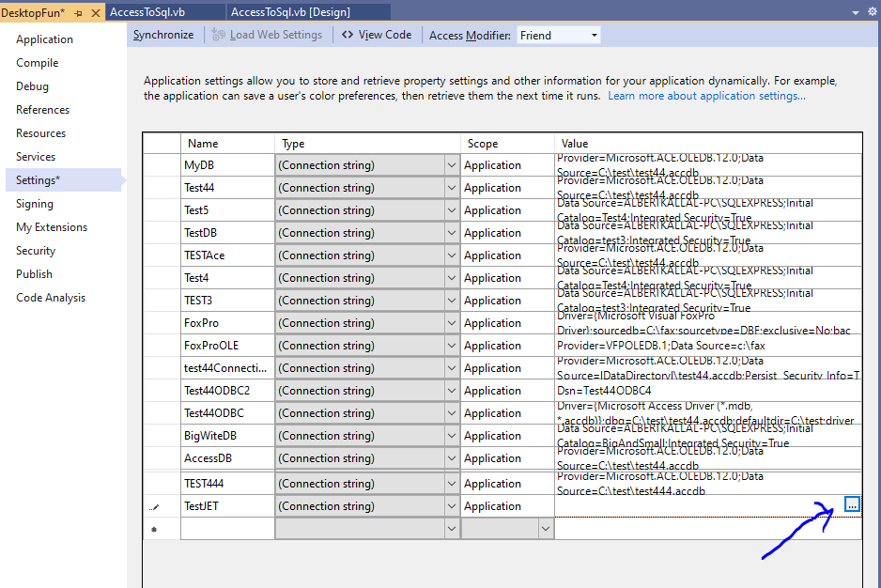Click the Scope cell for TEST3

point(507,301)
